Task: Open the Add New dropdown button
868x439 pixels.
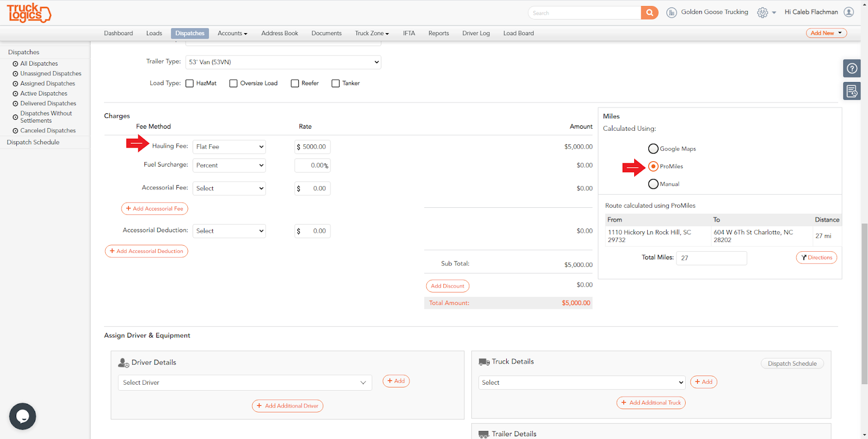Action: click(x=826, y=33)
